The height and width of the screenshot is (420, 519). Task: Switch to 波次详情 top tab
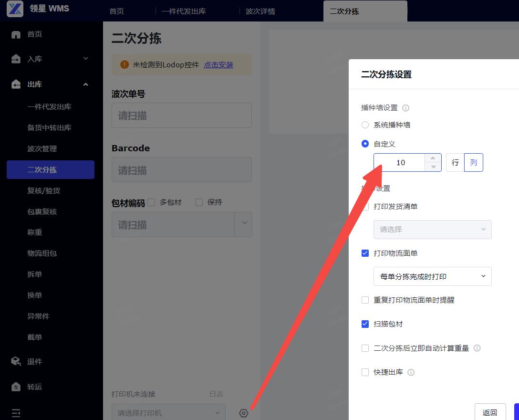(260, 11)
